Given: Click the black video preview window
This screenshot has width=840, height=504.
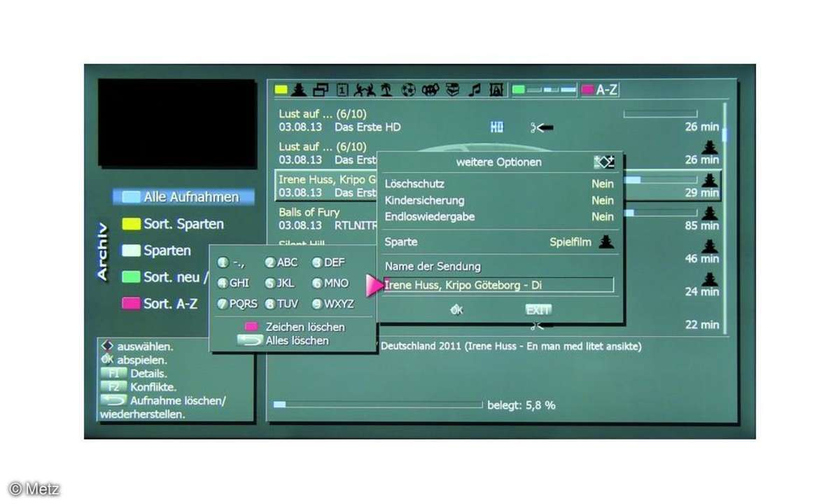Looking at the screenshot, I should [x=176, y=123].
